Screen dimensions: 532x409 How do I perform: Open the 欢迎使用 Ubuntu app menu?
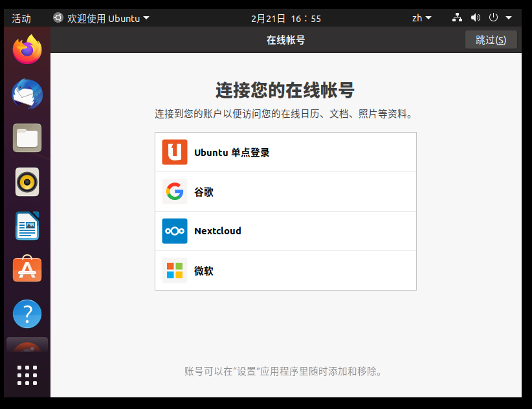pos(101,18)
